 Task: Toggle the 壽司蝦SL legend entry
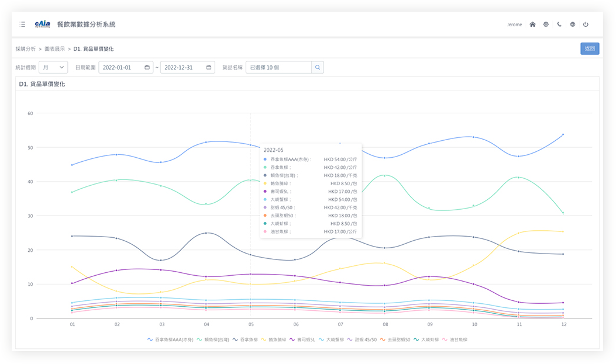pyautogui.click(x=302, y=339)
